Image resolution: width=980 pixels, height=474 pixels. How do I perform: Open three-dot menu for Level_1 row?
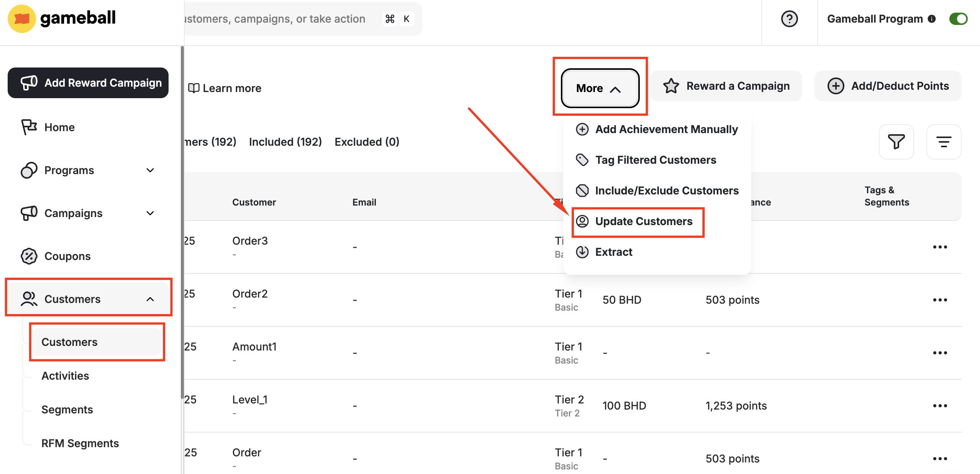pyautogui.click(x=940, y=406)
